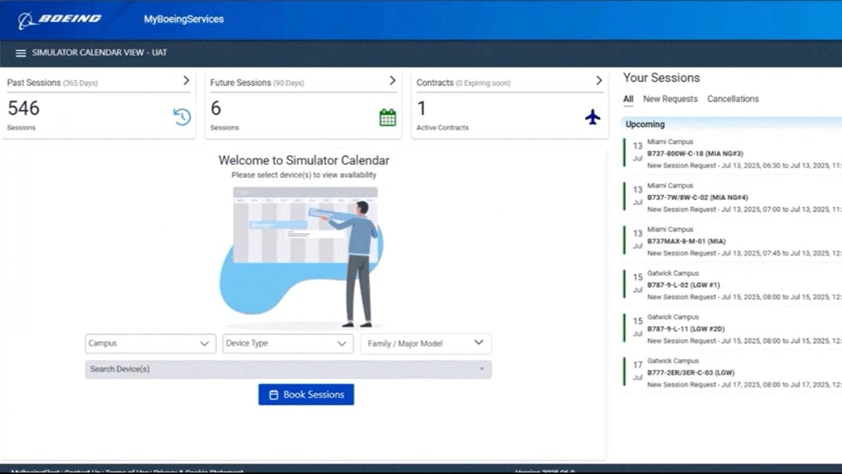Select the All sessions tab
Screen dimensions: 842x474
point(628,99)
